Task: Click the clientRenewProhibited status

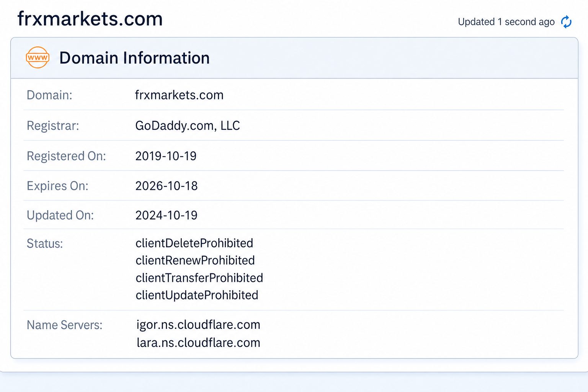Action: [x=195, y=260]
